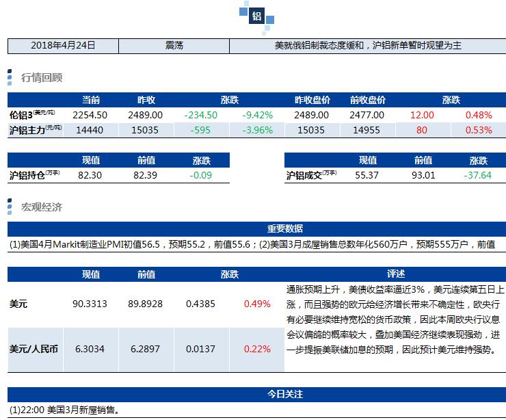
Task: Click headline 美就俄铝制裁态度缓和，沪铝新单暂时观望为主
Action: 368,46
